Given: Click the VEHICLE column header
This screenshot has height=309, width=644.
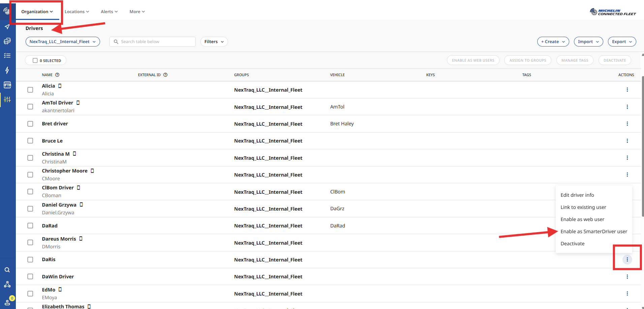Looking at the screenshot, I should click(337, 75).
